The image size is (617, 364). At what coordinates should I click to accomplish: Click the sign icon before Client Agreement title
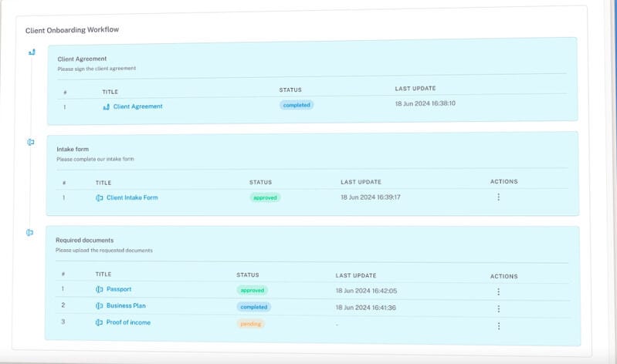coord(106,106)
